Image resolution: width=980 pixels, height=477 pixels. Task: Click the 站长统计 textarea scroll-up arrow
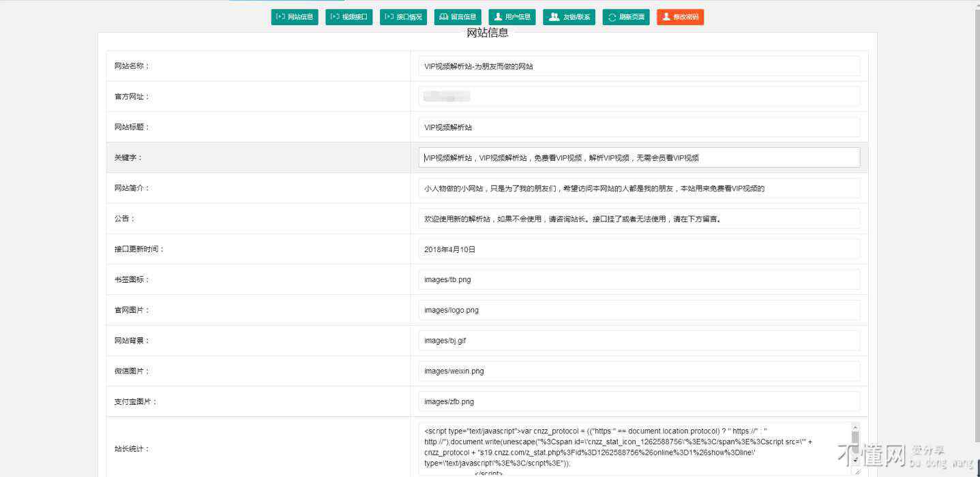point(855,427)
